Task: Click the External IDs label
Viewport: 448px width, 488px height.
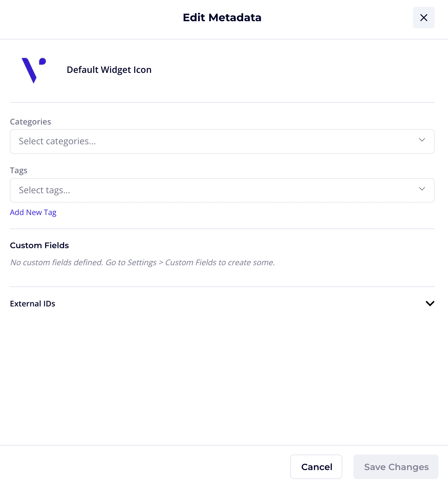Action: [x=33, y=303]
